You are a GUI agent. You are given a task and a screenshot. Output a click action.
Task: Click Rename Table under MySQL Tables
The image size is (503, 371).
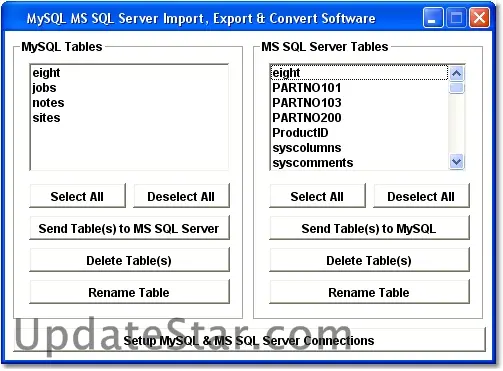[x=129, y=292]
